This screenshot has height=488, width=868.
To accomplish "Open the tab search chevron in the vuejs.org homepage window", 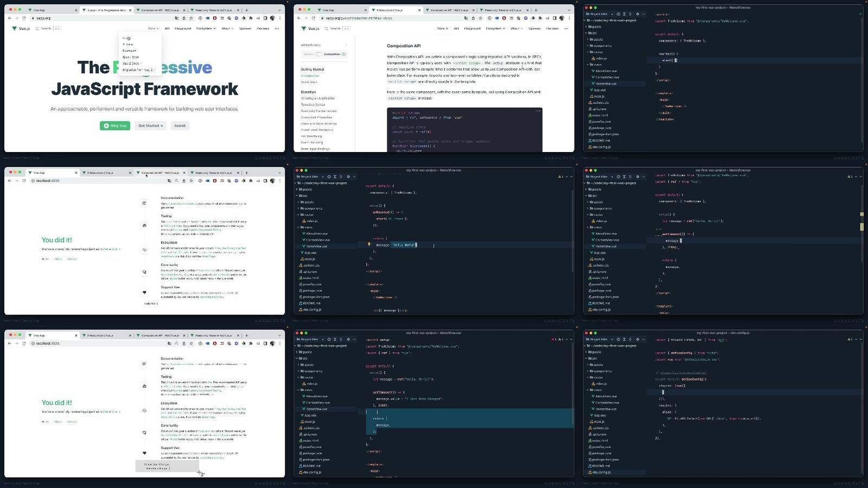I will [x=280, y=10].
